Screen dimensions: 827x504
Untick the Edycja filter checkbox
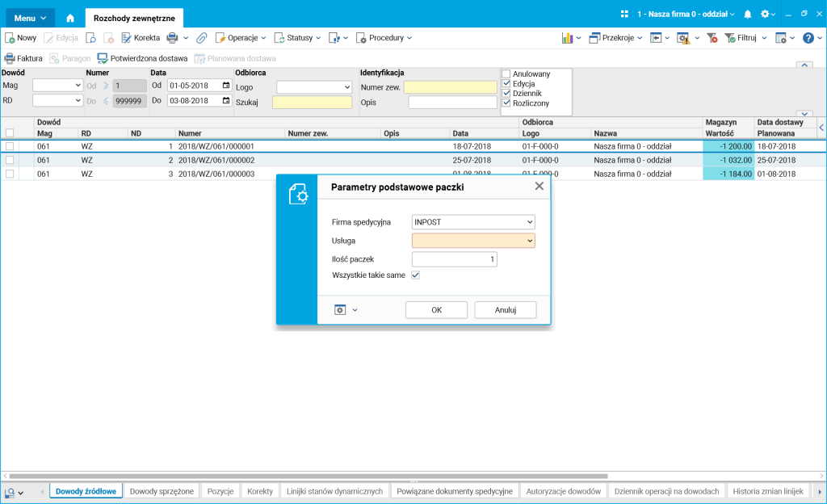coord(506,84)
